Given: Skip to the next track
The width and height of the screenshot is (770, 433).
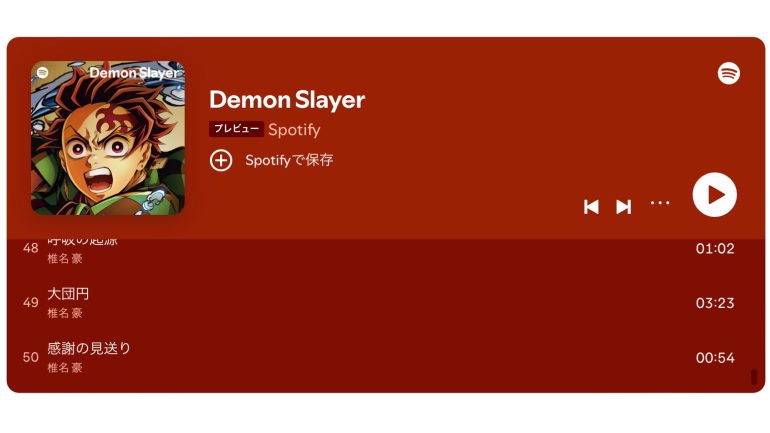Looking at the screenshot, I should pos(624,207).
